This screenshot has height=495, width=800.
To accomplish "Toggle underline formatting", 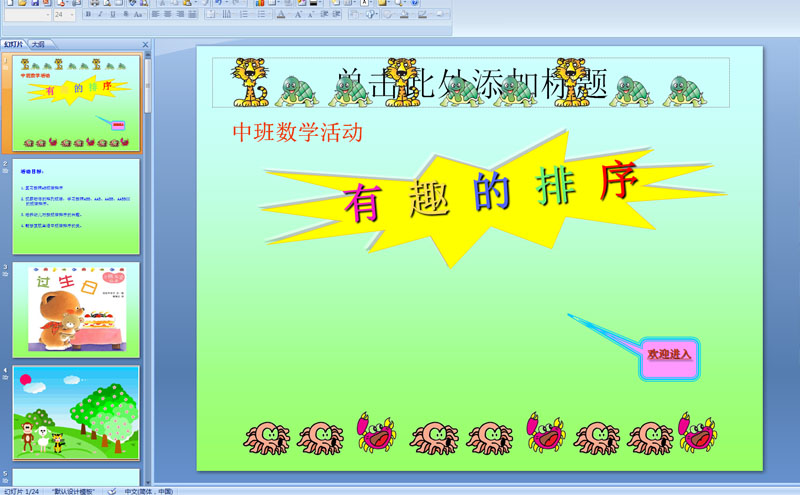I will pos(113,14).
